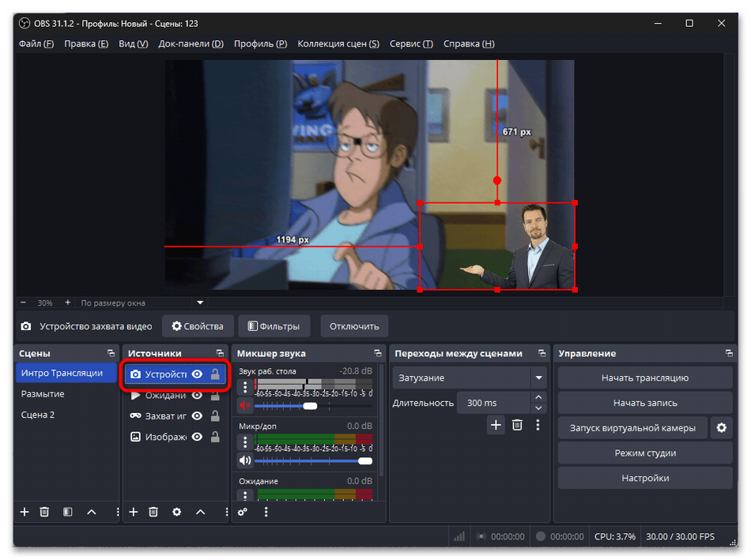Click Запуск виртуальной камеры

pyautogui.click(x=632, y=428)
